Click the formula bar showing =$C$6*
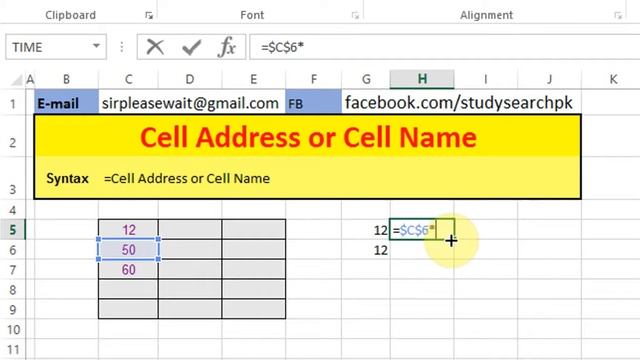This screenshot has width=640, height=360. click(x=445, y=47)
